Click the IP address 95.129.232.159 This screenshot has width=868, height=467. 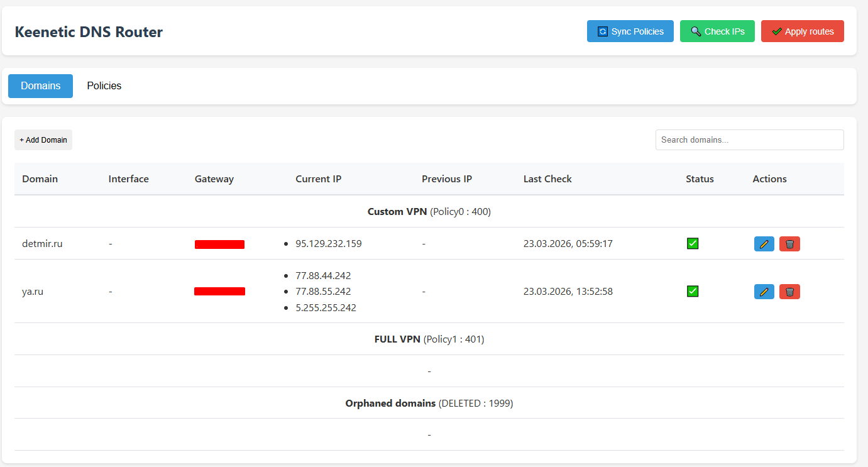pos(328,244)
